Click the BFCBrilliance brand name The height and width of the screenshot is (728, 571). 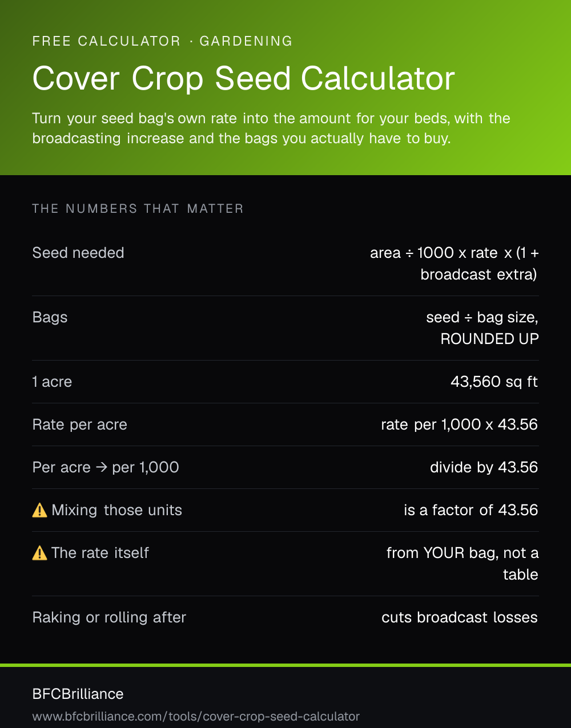[x=78, y=694]
